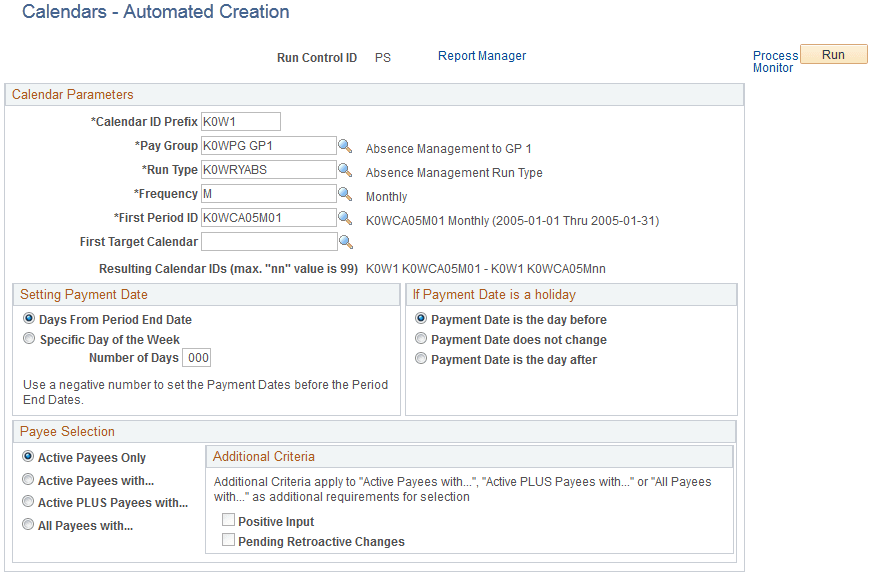
Task: Open Report Manager
Action: point(481,56)
